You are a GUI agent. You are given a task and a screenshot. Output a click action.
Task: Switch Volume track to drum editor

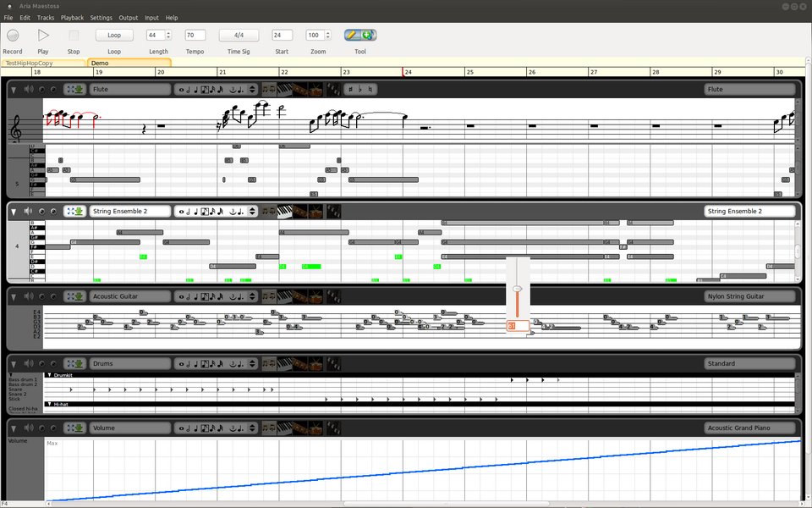315,428
